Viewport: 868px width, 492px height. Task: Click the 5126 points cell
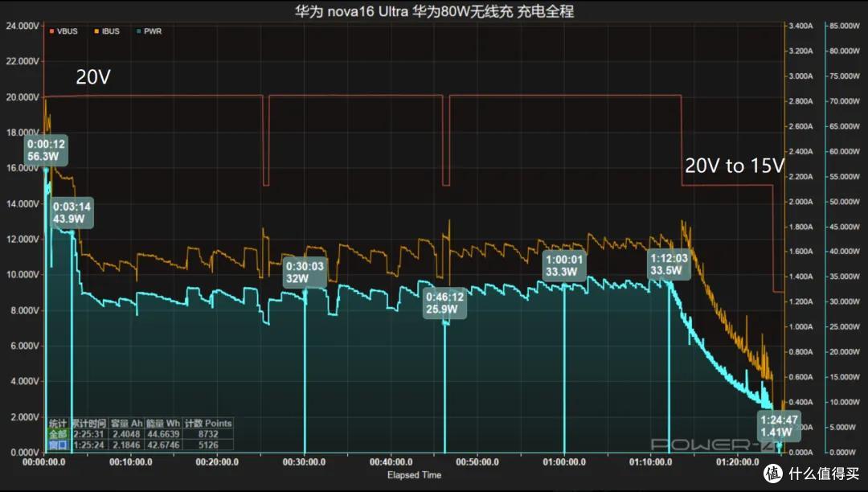pos(208,445)
